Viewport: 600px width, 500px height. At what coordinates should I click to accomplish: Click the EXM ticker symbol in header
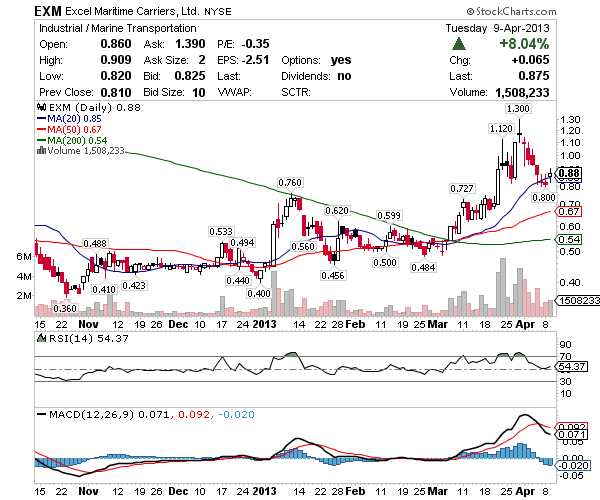[x=49, y=10]
